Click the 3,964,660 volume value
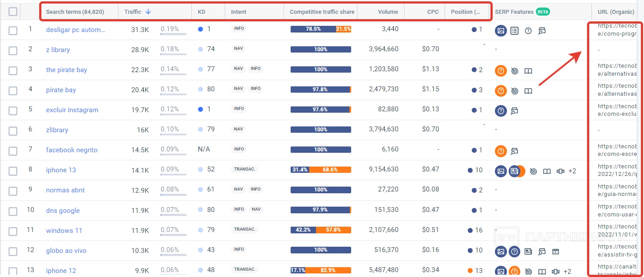644x277 pixels. pos(384,49)
